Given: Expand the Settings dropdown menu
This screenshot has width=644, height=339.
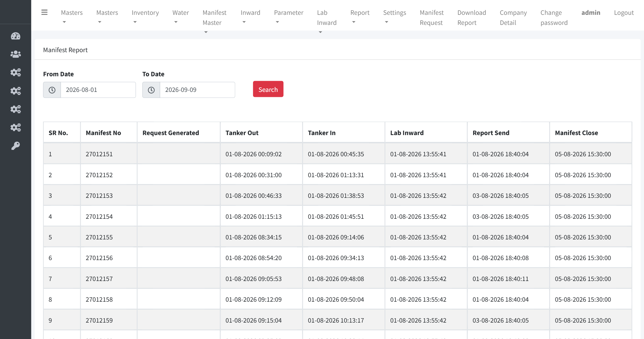Looking at the screenshot, I should tap(395, 17).
